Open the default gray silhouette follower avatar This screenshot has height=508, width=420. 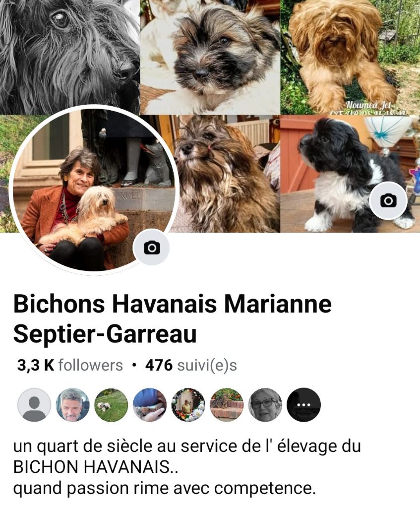click(x=34, y=405)
